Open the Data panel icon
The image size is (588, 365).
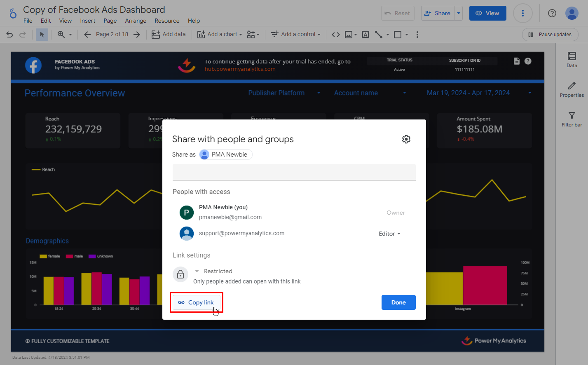coord(572,59)
